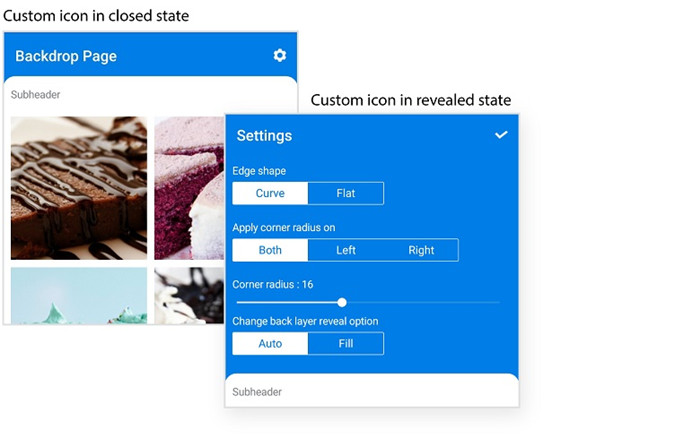
Task: Apply corner radius on Right only
Action: pyautogui.click(x=421, y=250)
